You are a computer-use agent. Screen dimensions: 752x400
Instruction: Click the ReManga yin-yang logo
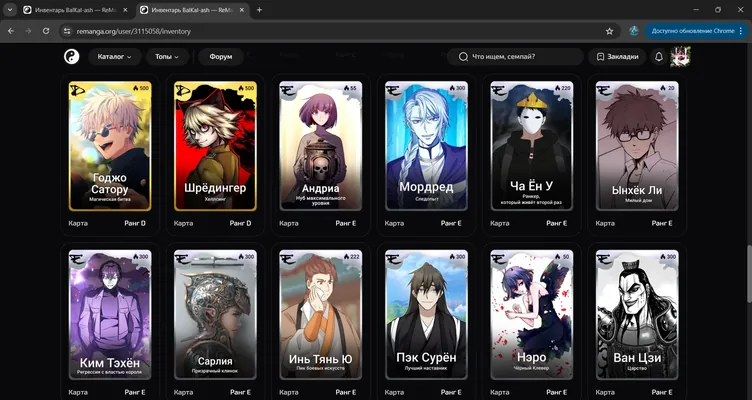pos(71,57)
